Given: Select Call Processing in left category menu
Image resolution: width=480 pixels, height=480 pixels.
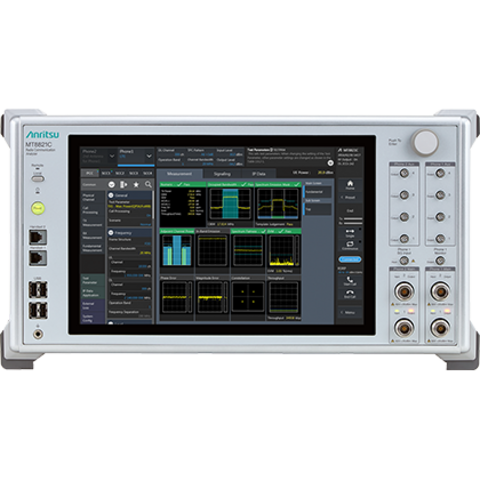Looking at the screenshot, I should [93, 210].
